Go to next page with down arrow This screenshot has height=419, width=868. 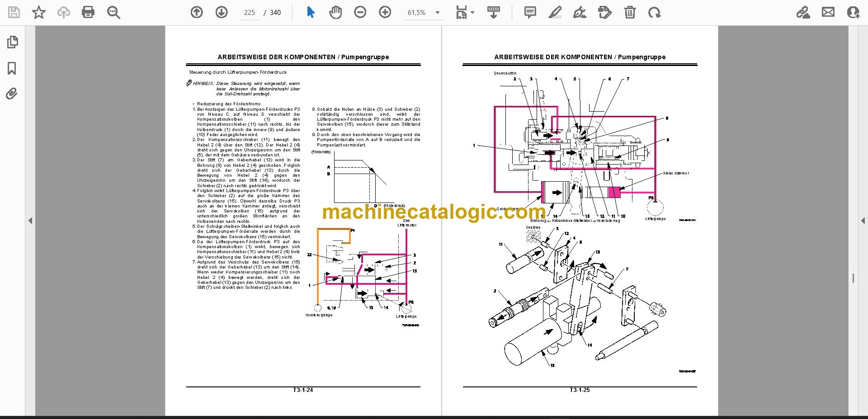222,13
